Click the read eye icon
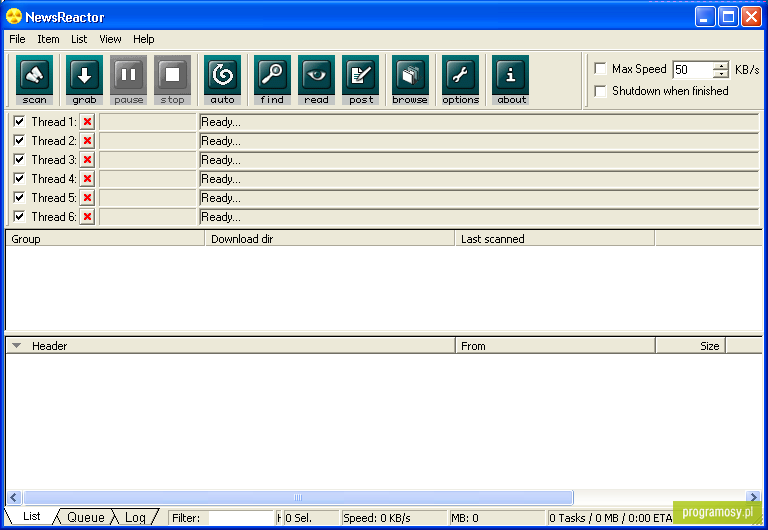The width and height of the screenshot is (768, 530). click(x=316, y=80)
